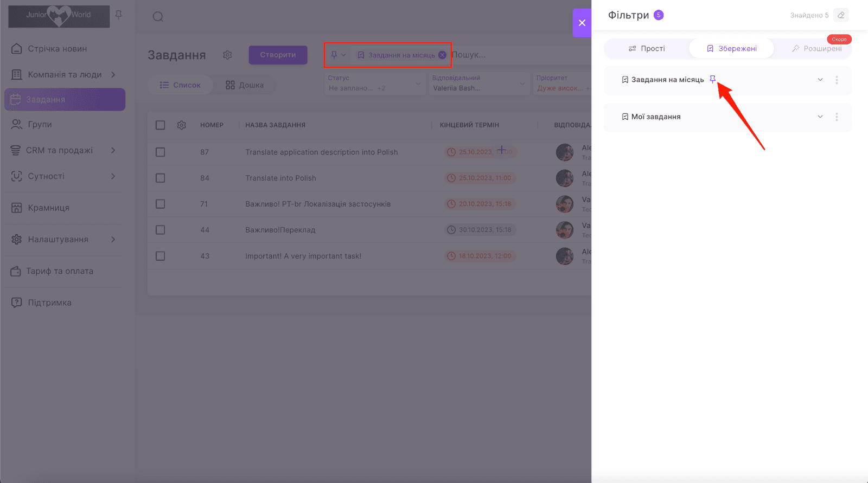
Task: Open the Відповідальний filter dropdown
Action: point(479,83)
